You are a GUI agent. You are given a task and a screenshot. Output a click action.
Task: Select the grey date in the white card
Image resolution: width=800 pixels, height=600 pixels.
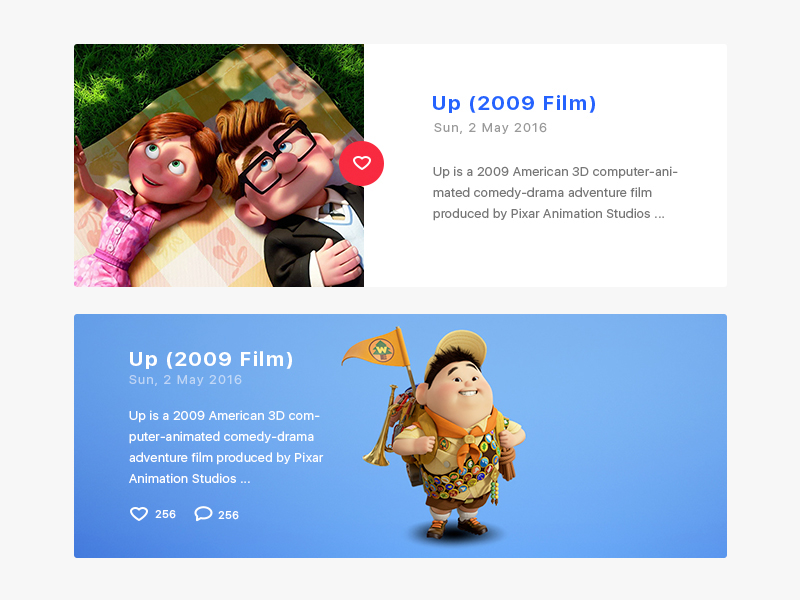[x=490, y=128]
